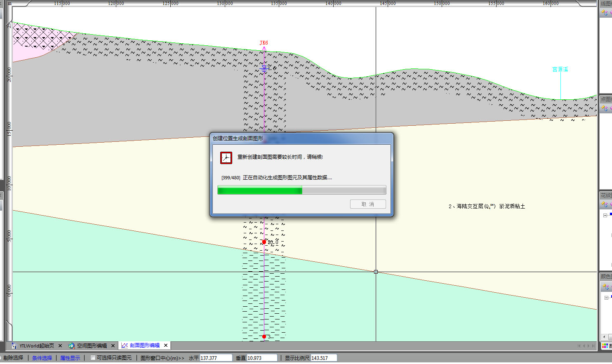Image resolution: width=612 pixels, height=364 pixels.
Task: Click the tool icon in the 花纹 panel toolbar
Action: [605, 204]
